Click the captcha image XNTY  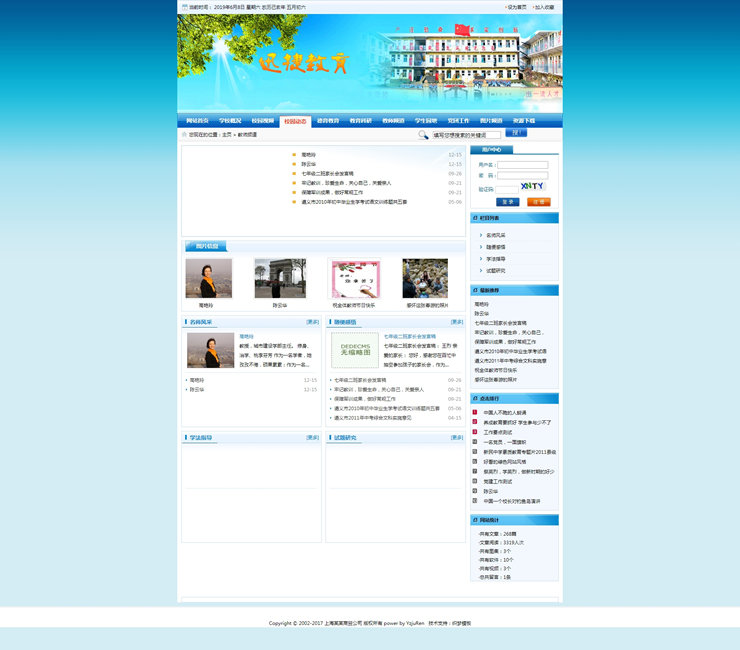[x=532, y=186]
